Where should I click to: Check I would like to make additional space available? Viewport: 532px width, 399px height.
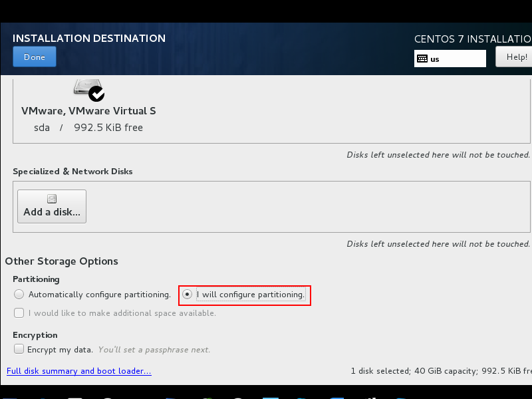(19, 313)
